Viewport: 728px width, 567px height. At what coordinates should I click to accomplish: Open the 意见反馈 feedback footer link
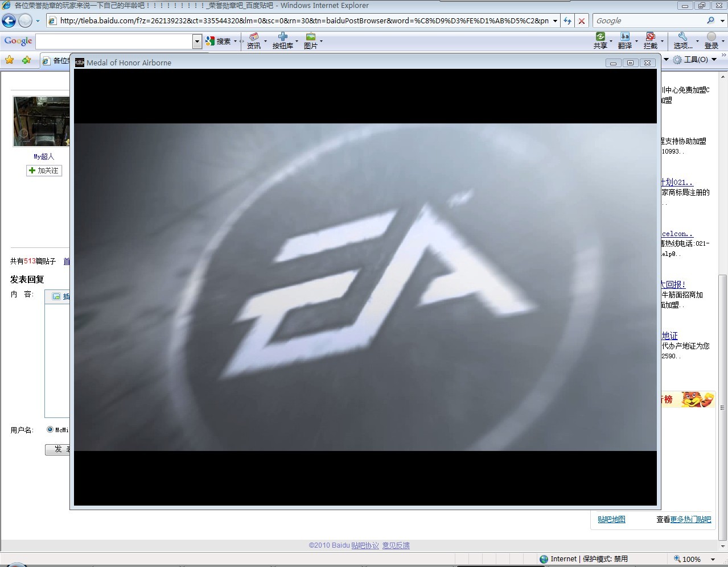(x=396, y=545)
